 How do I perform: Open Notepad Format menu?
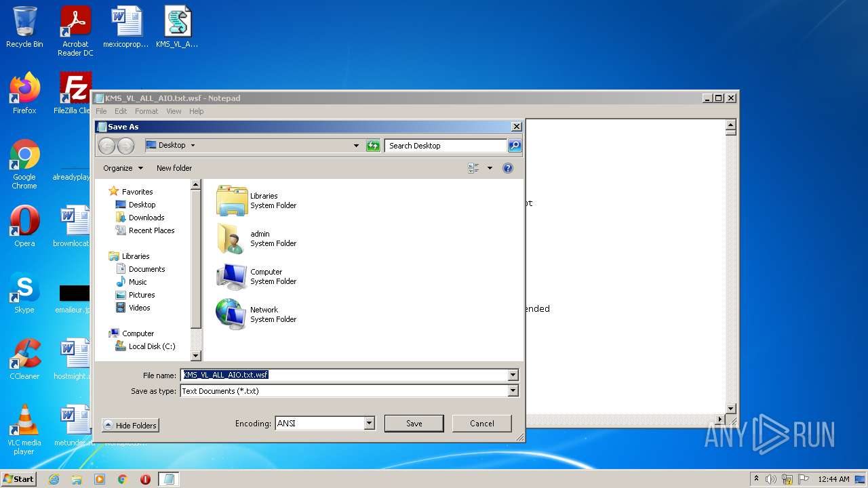tap(146, 111)
